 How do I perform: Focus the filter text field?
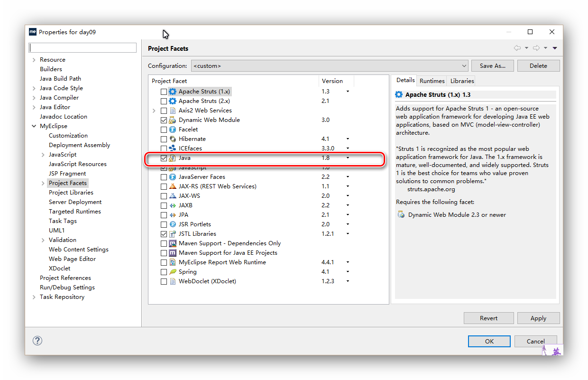click(83, 48)
